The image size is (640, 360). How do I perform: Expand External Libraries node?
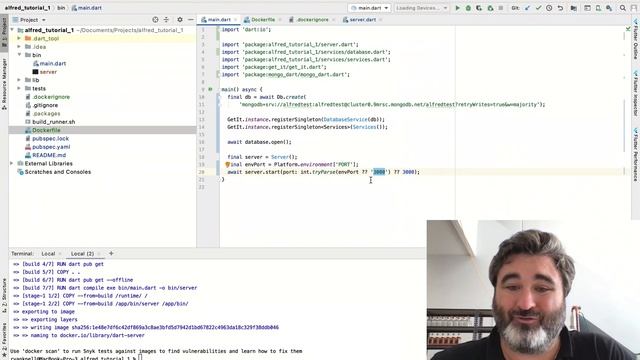tap(12, 163)
